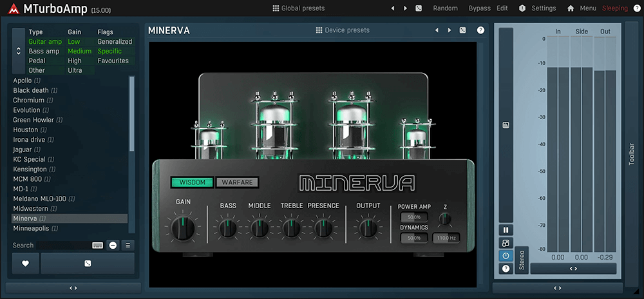Collapse the left device browser panel

pyautogui.click(x=73, y=288)
